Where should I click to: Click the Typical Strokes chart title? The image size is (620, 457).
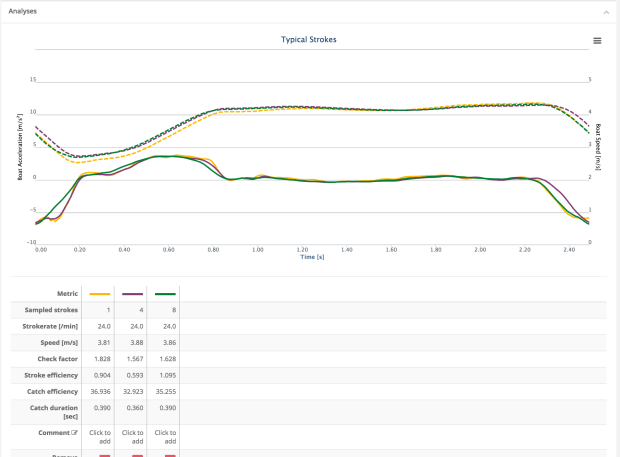pyautogui.click(x=308, y=40)
